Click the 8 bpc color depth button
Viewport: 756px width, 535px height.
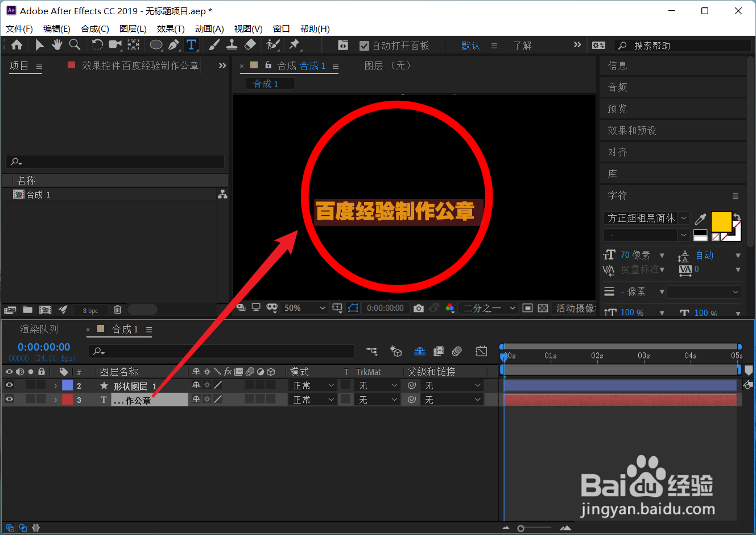tap(90, 310)
